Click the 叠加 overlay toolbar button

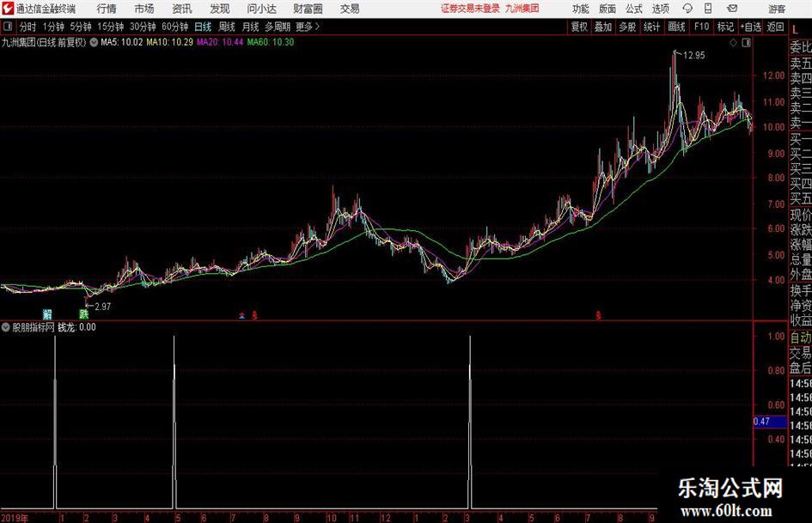(603, 27)
